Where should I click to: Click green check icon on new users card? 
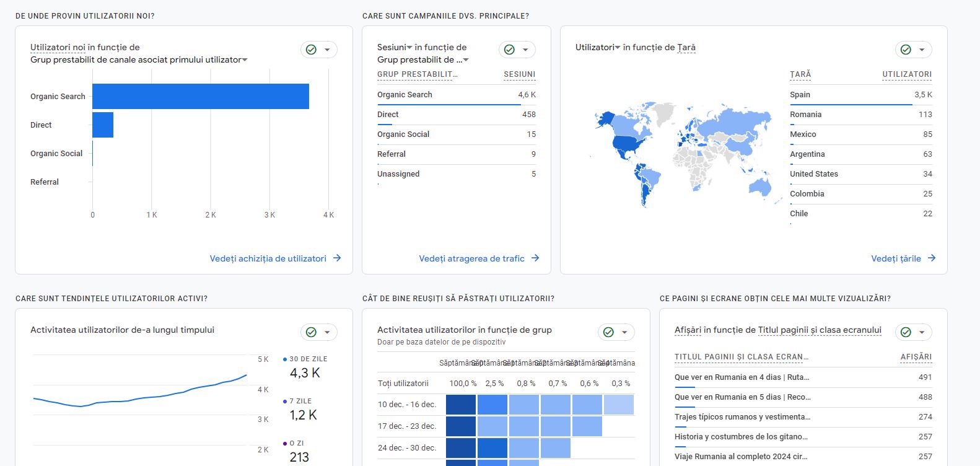312,50
